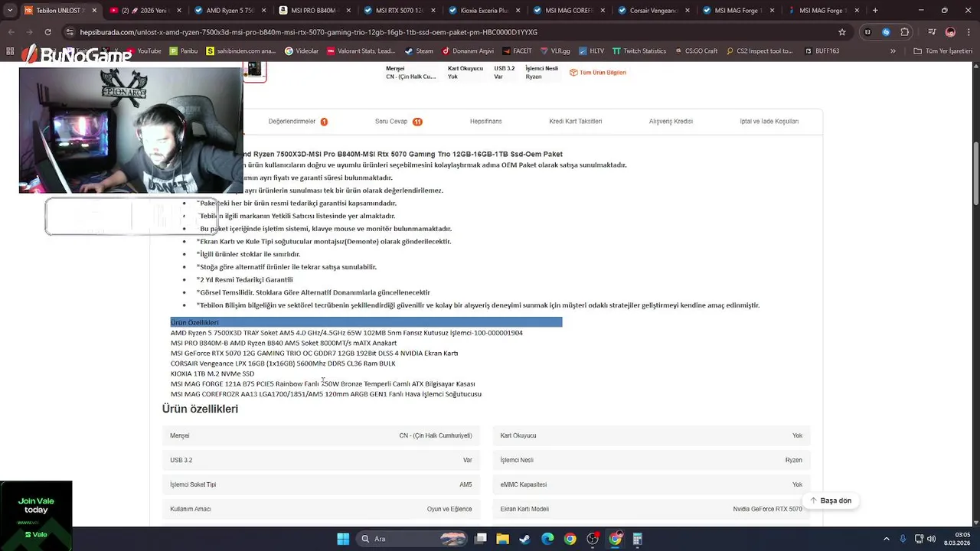The height and width of the screenshot is (551, 980).
Task: Open Calculator from the taskbar
Action: [x=637, y=539]
